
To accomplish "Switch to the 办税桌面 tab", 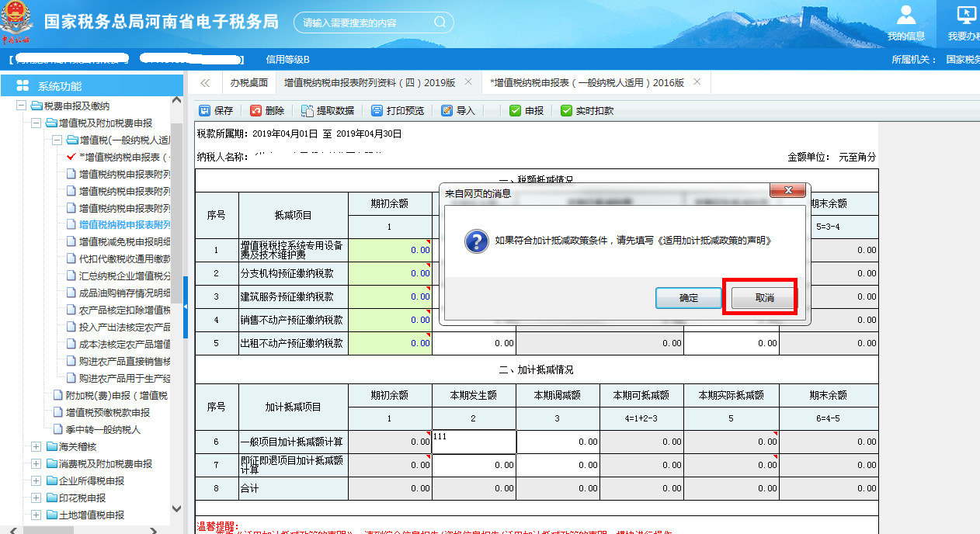I will coord(248,82).
